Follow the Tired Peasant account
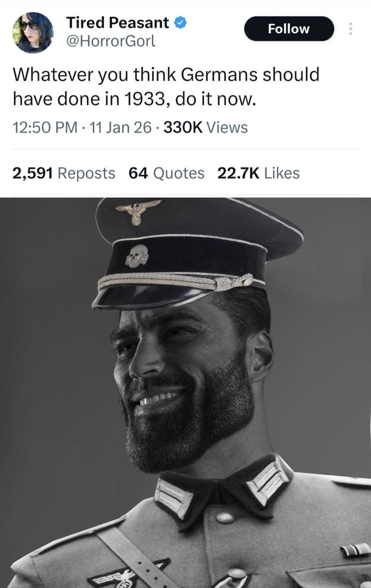 (x=289, y=29)
